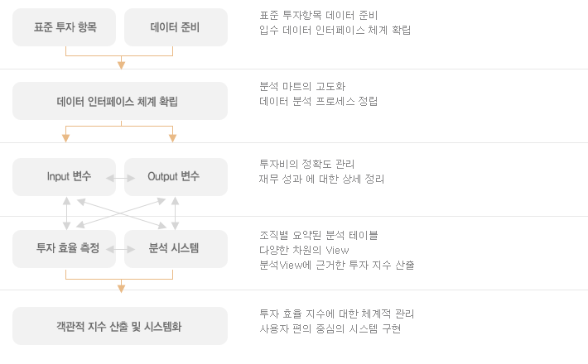Image resolution: width=588 pixels, height=364 pixels.
Task: Select the Input 변수 box
Action: [64, 177]
